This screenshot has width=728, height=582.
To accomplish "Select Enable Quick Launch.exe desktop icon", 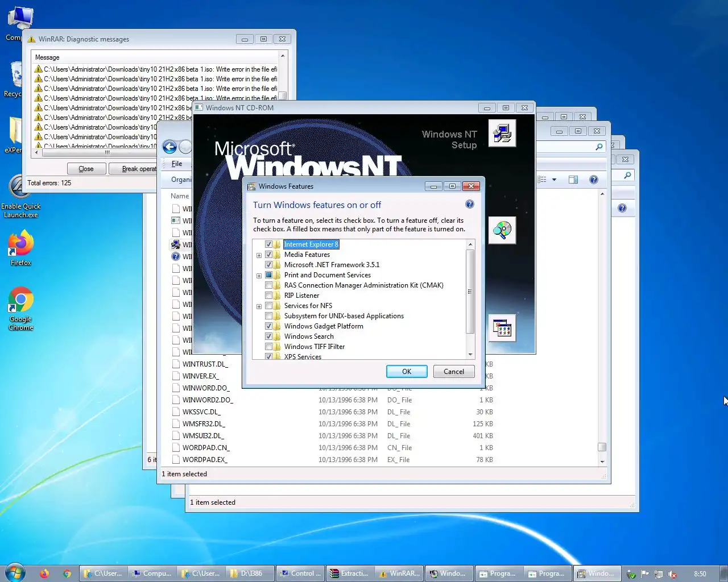I will point(20,197).
